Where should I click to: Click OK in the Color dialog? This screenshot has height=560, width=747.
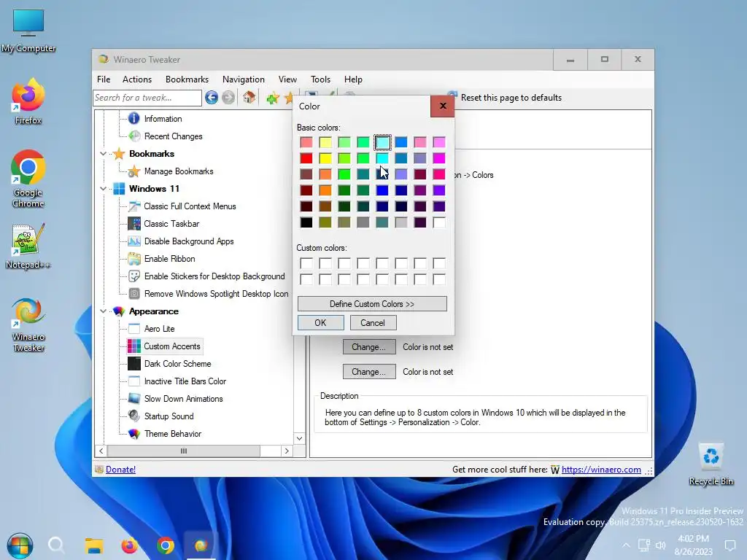tap(321, 323)
